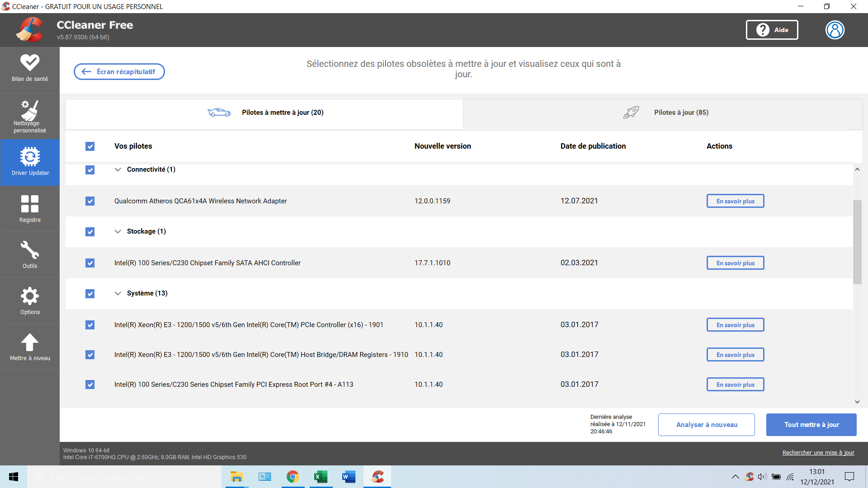The image size is (868, 488).
Task: Click the Windows taskbar search box
Action: (x=124, y=477)
